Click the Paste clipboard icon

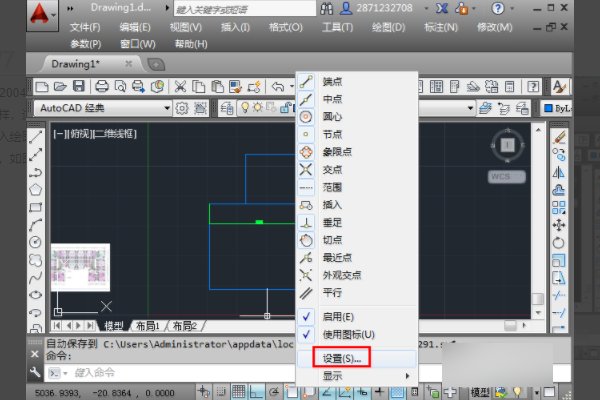click(x=217, y=87)
